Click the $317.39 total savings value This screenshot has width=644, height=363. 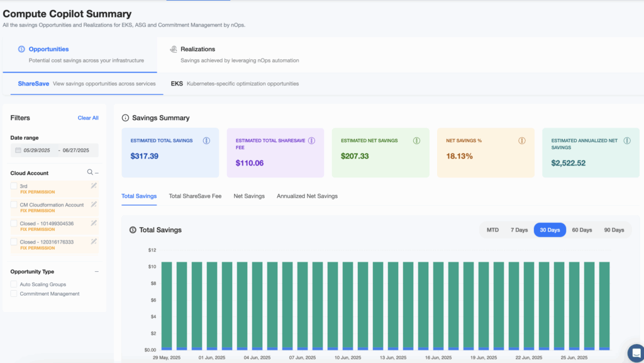tap(144, 156)
